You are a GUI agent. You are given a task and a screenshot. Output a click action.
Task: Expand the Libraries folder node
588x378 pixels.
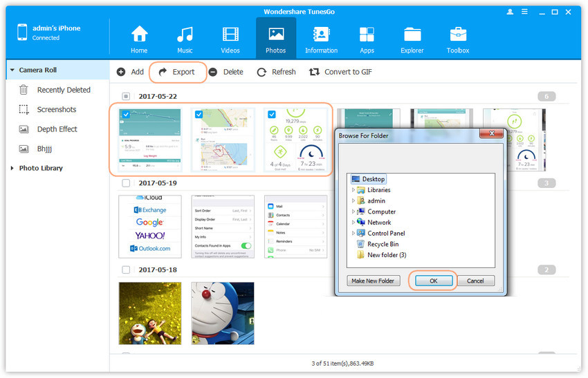pos(353,190)
